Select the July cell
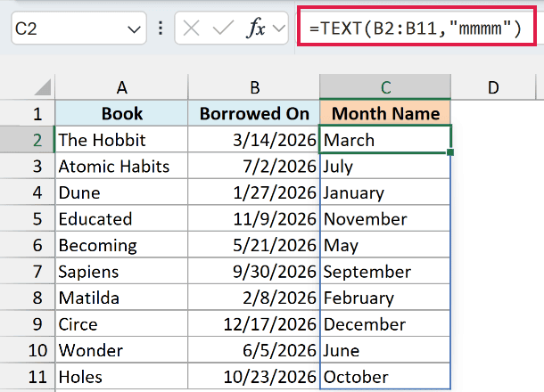Image resolution: width=544 pixels, height=392 pixels. [x=385, y=166]
